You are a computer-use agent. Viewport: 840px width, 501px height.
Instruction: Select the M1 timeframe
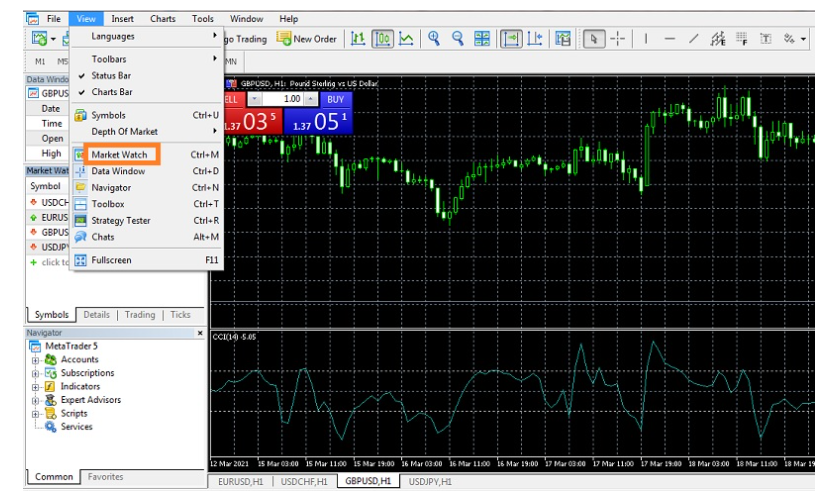(40, 62)
